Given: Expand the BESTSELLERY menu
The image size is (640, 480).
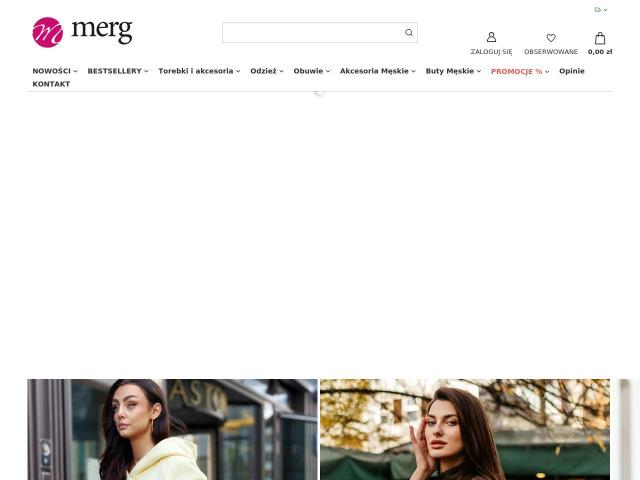Looking at the screenshot, I should [x=118, y=71].
